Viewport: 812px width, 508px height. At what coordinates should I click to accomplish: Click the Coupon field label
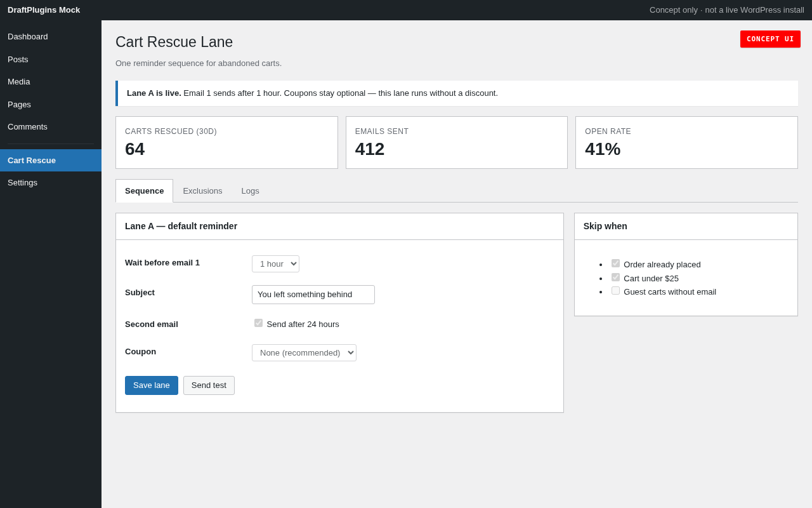click(x=140, y=352)
